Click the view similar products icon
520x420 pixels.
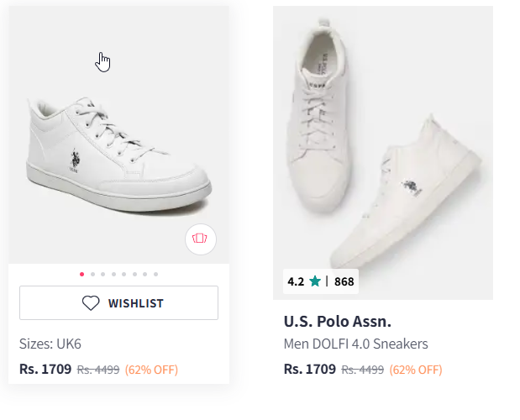pos(201,239)
